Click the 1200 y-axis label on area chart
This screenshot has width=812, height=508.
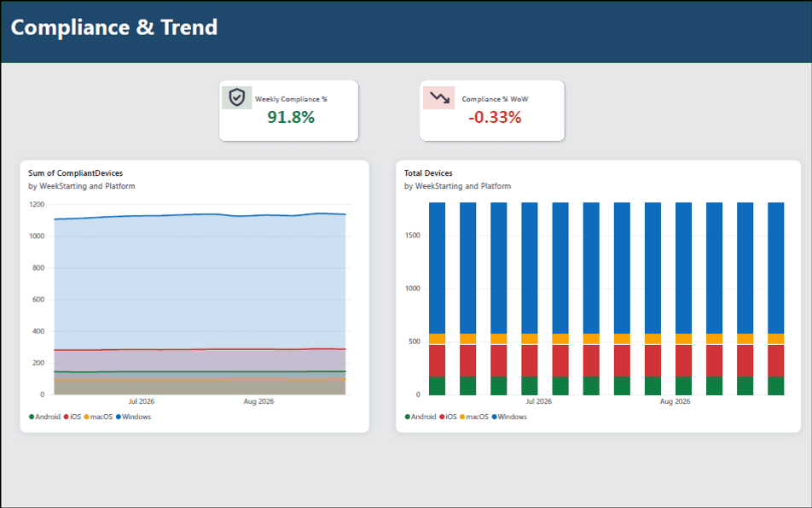(38, 204)
